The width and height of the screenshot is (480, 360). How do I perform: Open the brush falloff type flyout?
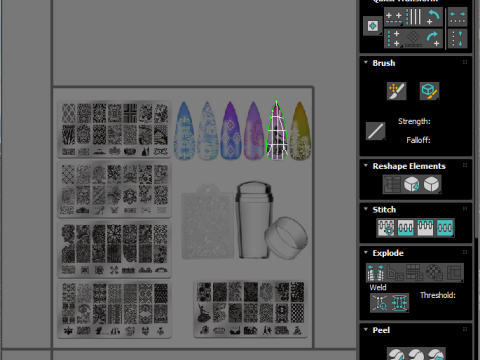pyautogui.click(x=376, y=131)
